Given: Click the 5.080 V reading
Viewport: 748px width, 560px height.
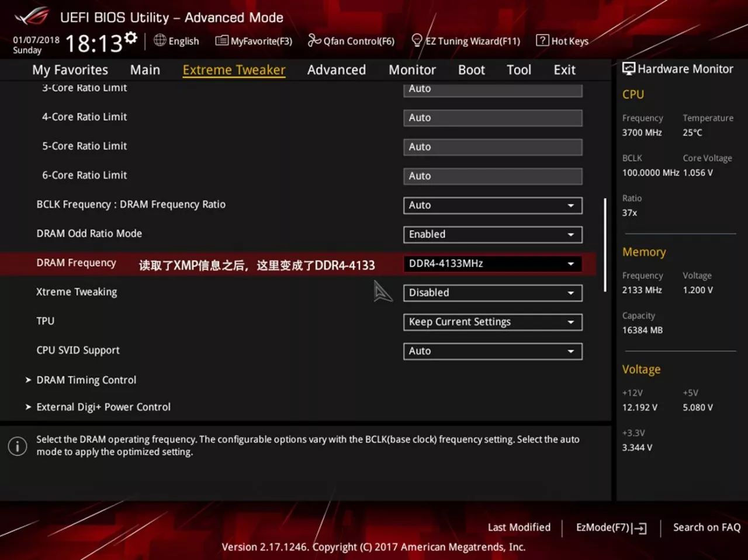Looking at the screenshot, I should pyautogui.click(x=698, y=408).
